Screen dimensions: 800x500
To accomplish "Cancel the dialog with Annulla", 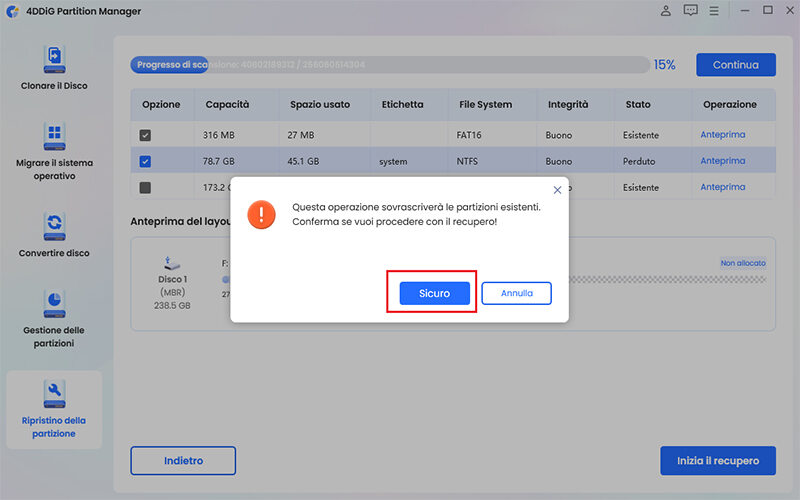I will [516, 293].
